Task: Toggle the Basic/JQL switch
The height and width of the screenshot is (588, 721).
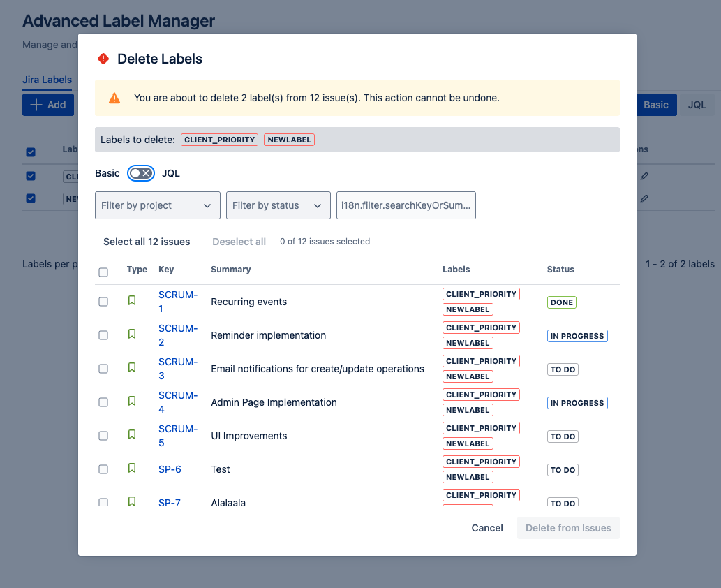Action: 140,172
